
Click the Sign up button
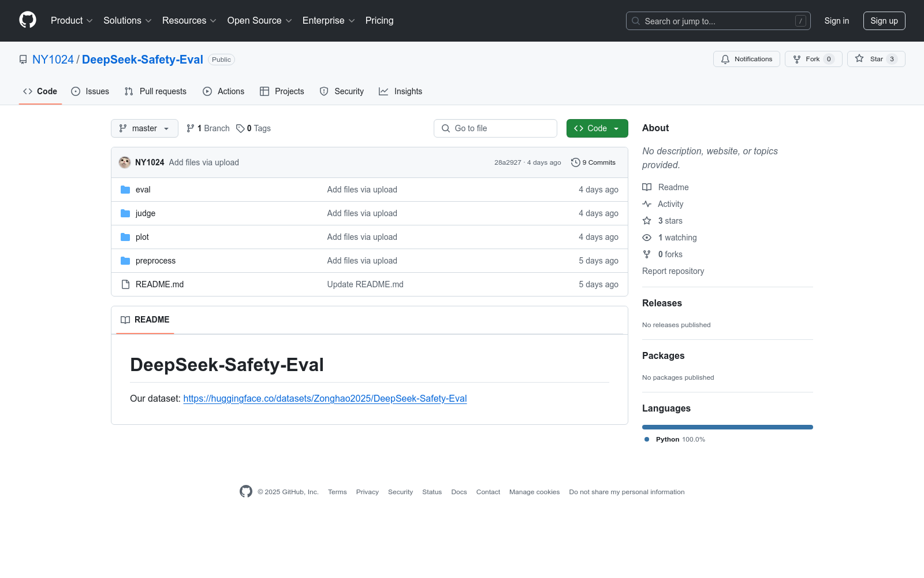pyautogui.click(x=884, y=21)
